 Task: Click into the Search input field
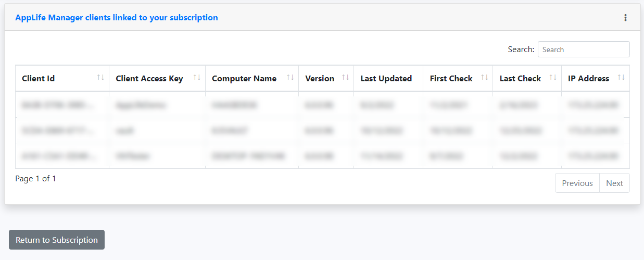(x=584, y=49)
